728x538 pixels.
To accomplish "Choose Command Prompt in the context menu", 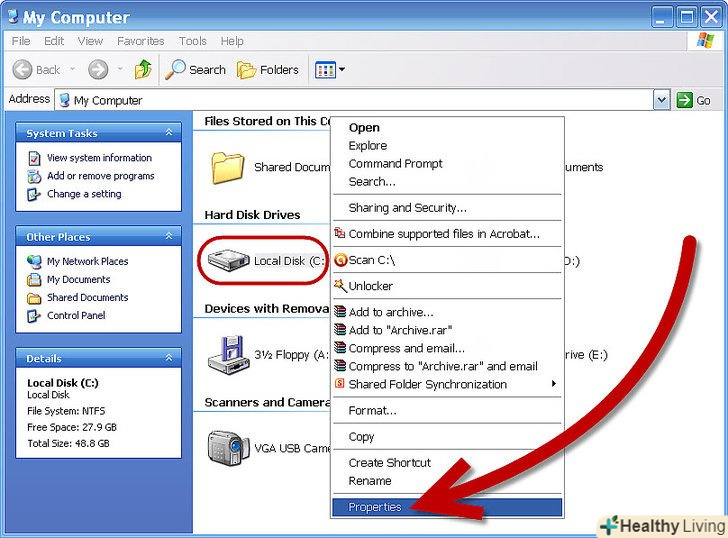I will pyautogui.click(x=447, y=164).
